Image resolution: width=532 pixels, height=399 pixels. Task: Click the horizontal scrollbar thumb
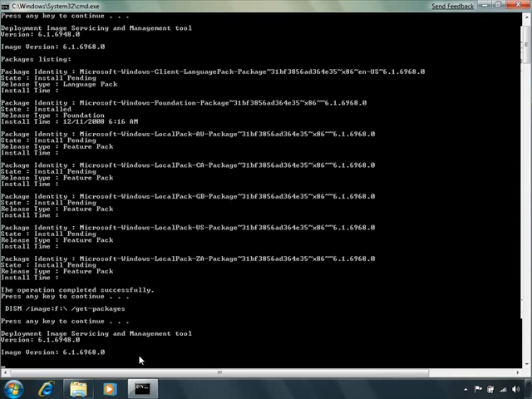coord(219,372)
